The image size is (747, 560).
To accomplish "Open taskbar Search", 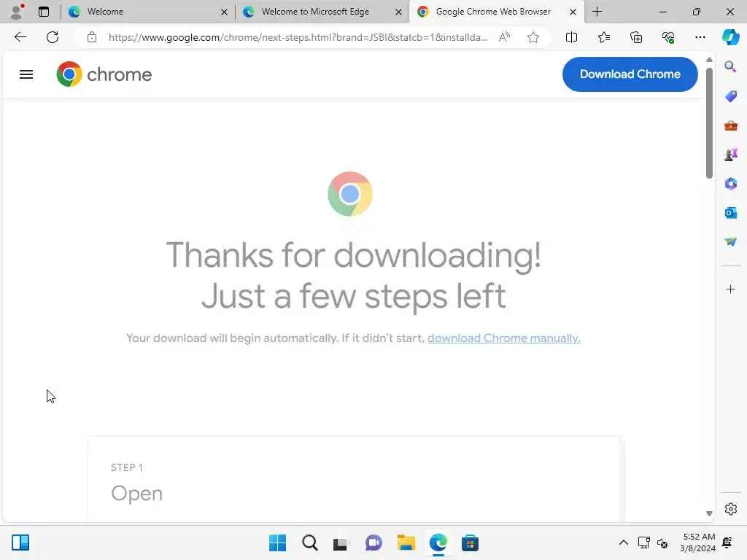I will pyautogui.click(x=309, y=542).
